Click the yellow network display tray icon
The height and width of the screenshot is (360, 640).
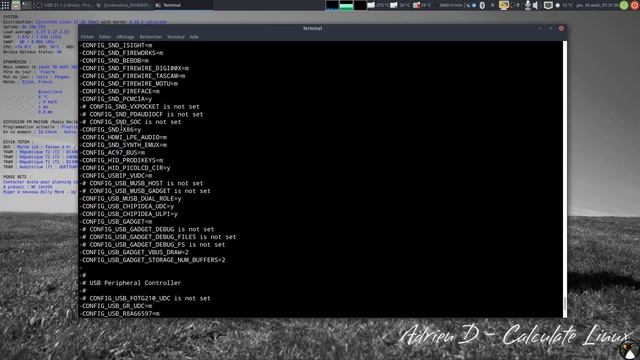[x=504, y=5]
